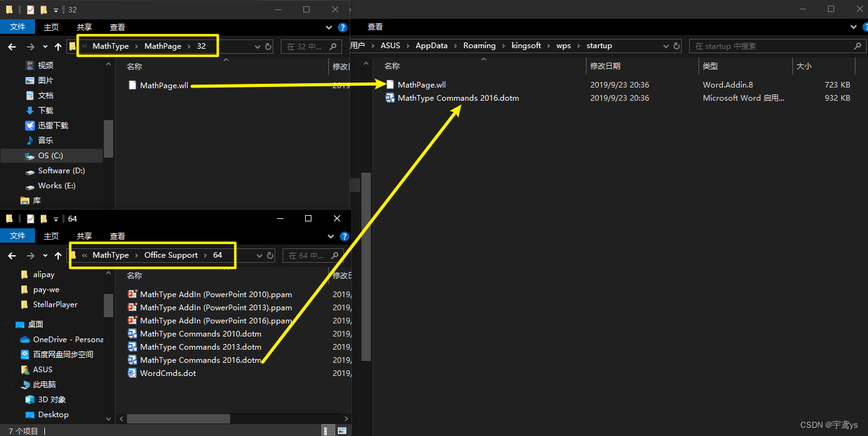
Task: Refresh the 32 window address bar
Action: coord(268,46)
